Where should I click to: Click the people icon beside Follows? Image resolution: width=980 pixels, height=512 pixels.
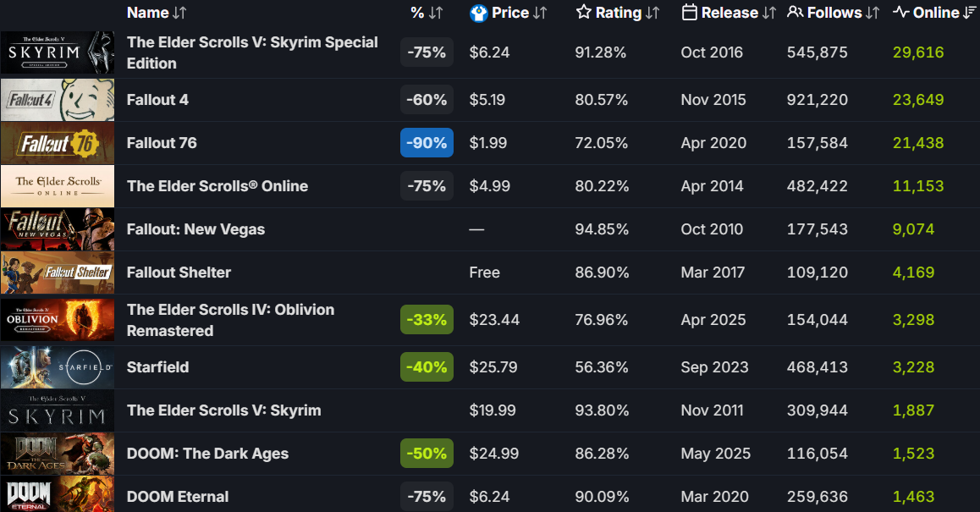coord(795,13)
